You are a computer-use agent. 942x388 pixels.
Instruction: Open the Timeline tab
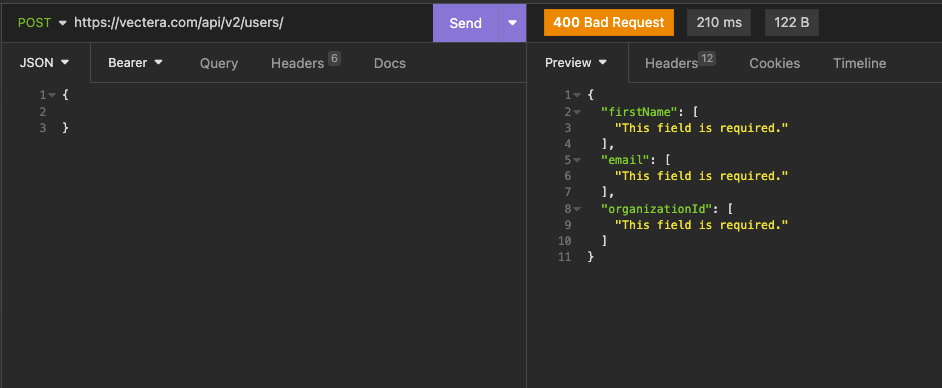pos(859,63)
